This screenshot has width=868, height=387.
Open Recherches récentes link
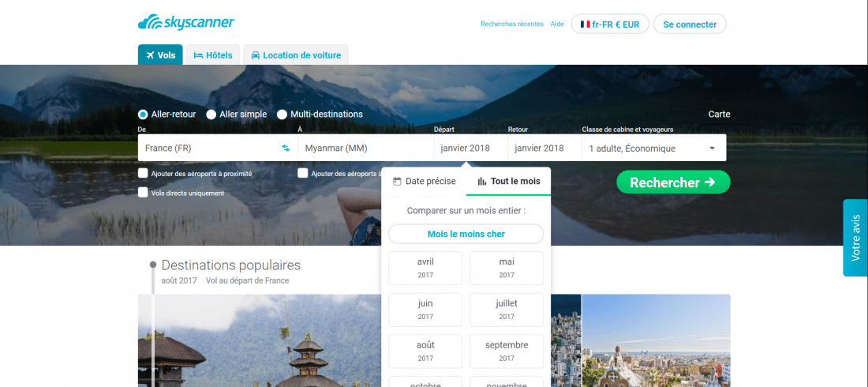[512, 24]
